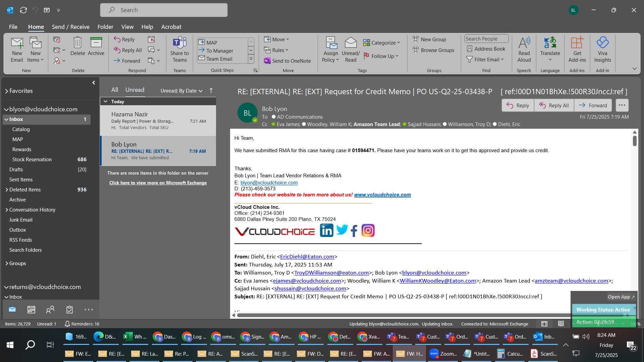This screenshot has width=644, height=362.
Task: Open Unread; By Date sort dropdown
Action: point(181,91)
